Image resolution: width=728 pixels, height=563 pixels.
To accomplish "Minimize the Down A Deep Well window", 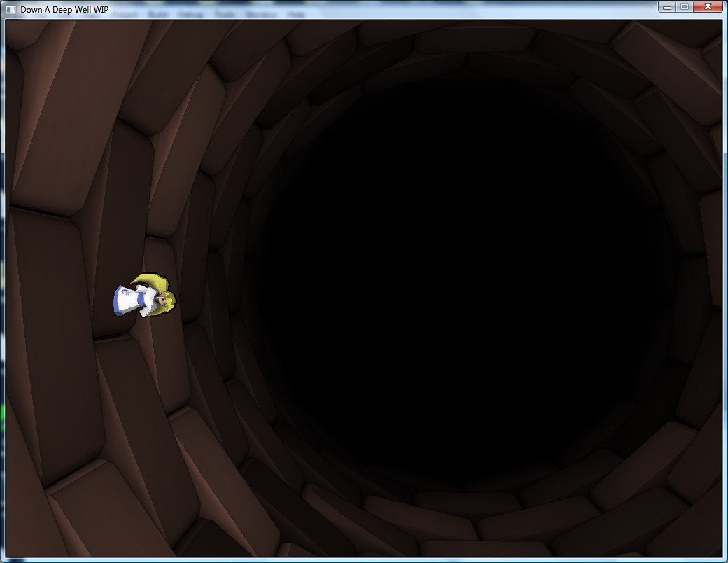I will coord(667,7).
